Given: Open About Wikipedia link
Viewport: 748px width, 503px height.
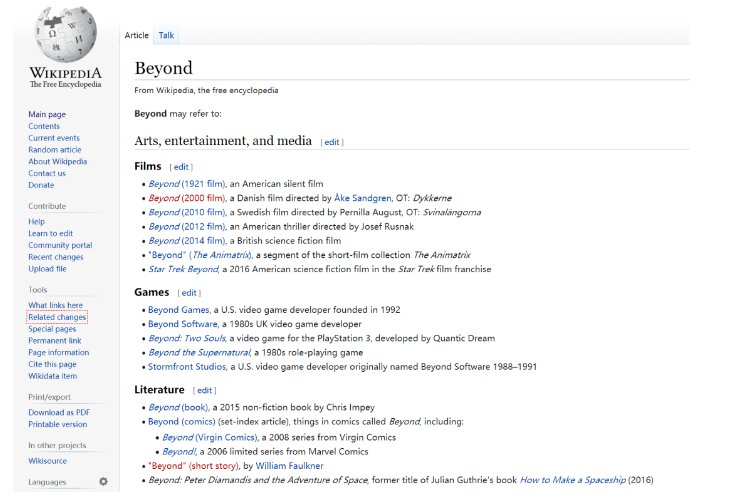Looking at the screenshot, I should click(58, 161).
